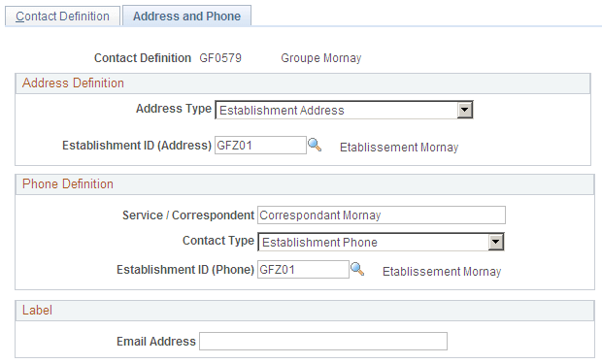The height and width of the screenshot is (364, 602).
Task: Click the Email Address input field
Action: (323, 341)
